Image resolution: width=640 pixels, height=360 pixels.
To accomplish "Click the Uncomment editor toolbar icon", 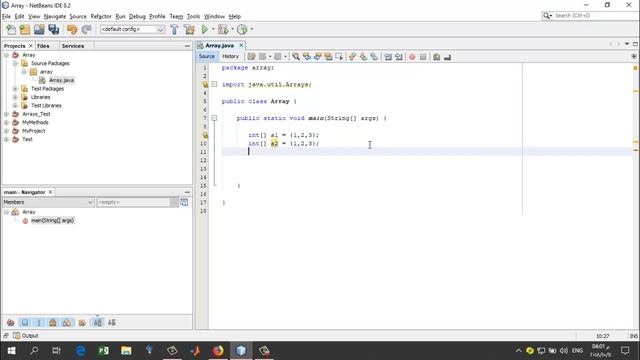I will [x=447, y=57].
